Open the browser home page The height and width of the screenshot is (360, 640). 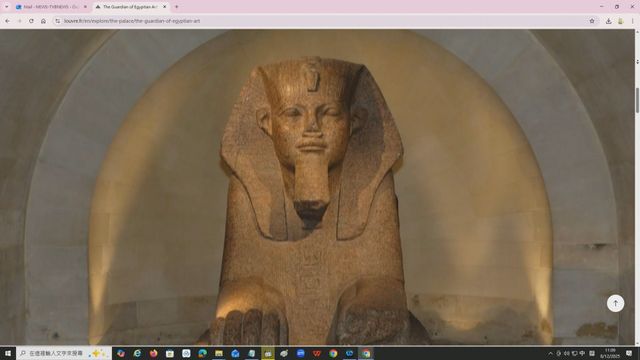click(x=43, y=21)
